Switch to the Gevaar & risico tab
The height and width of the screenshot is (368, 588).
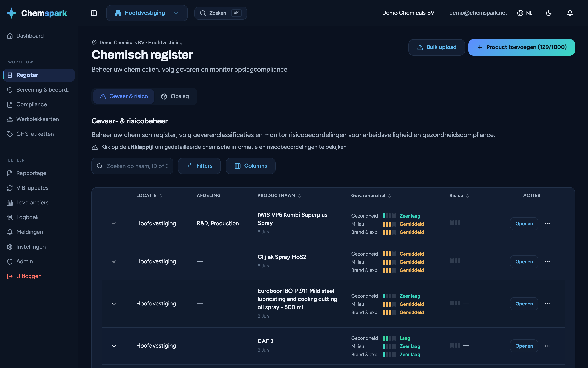coord(124,96)
